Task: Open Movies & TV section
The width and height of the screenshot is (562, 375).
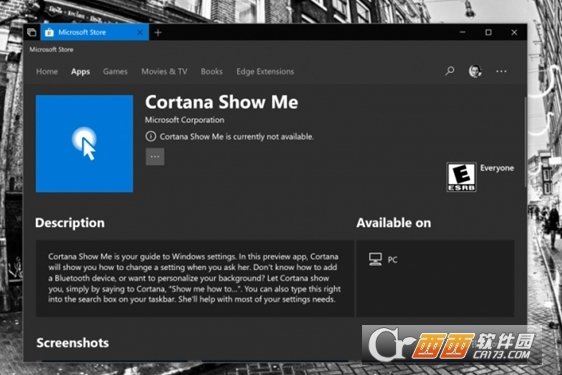Action: 164,71
